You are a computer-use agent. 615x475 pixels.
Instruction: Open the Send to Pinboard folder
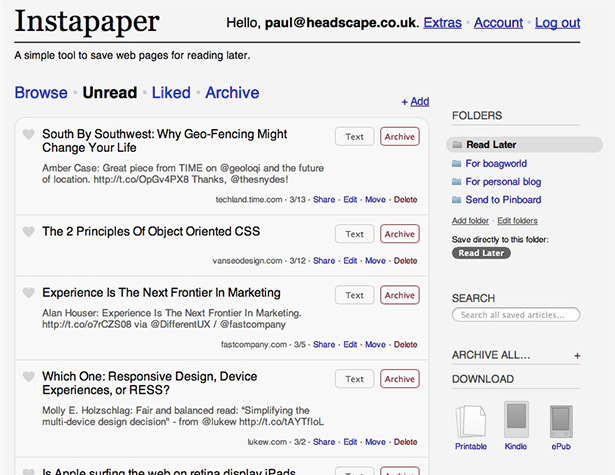(x=503, y=200)
